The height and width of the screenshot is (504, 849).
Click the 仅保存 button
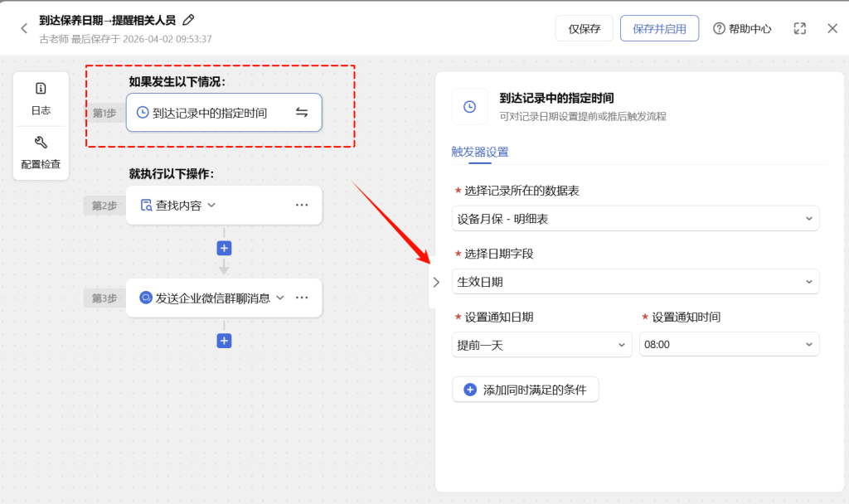tap(585, 29)
